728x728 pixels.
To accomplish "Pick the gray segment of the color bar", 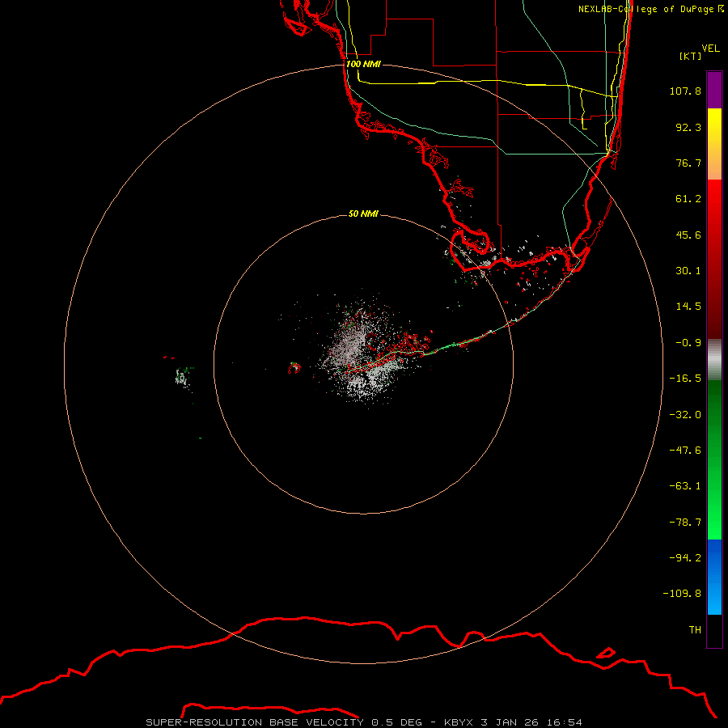I will (x=714, y=360).
